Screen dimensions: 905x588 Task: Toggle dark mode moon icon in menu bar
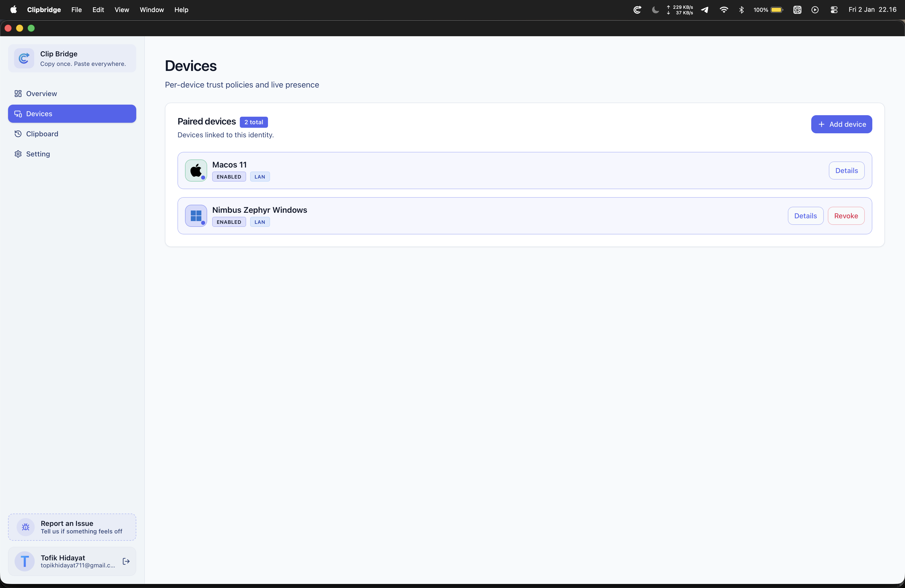click(655, 10)
